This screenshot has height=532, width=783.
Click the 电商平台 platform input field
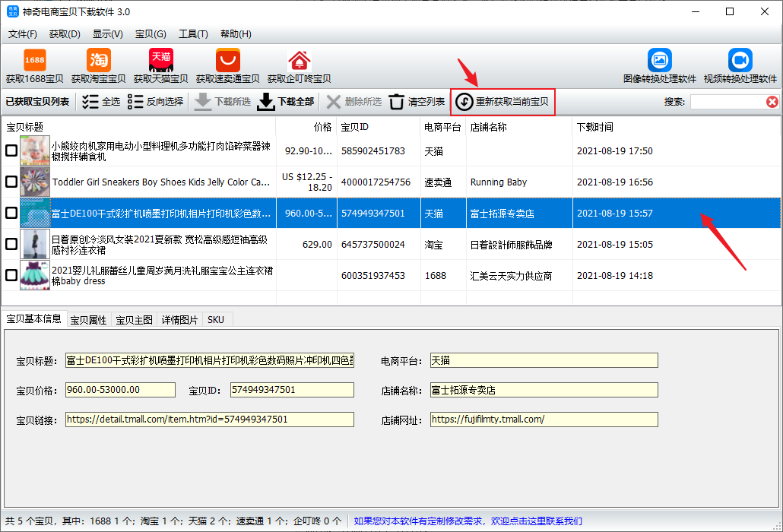coord(544,360)
